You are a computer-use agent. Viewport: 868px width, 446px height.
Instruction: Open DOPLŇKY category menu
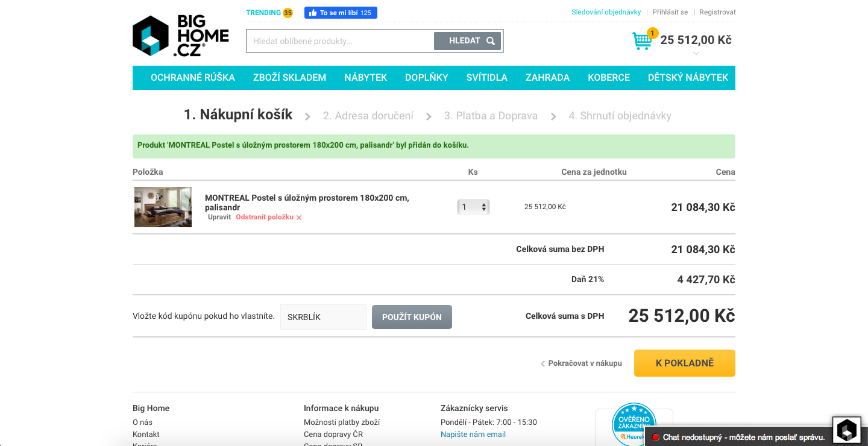[427, 78]
